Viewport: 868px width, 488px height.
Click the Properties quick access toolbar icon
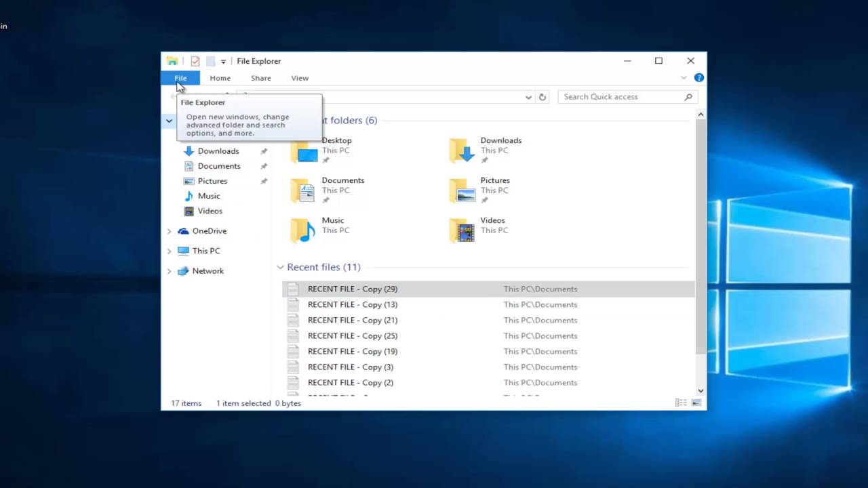point(195,61)
